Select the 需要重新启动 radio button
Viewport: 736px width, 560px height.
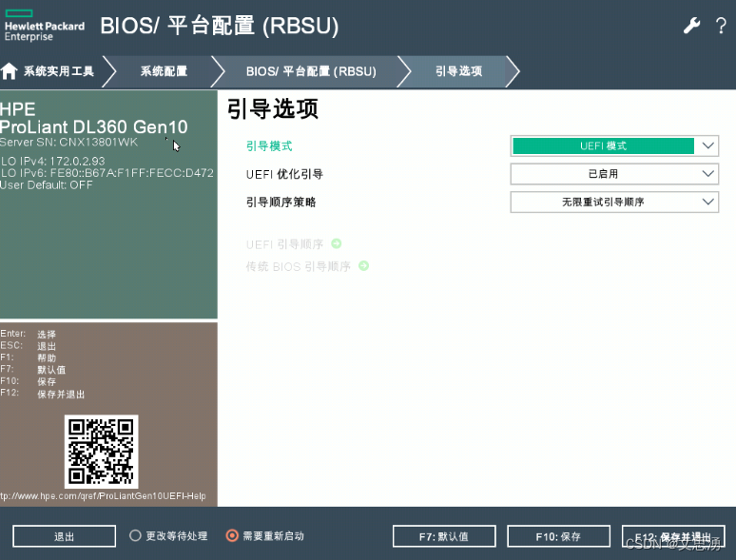232,535
